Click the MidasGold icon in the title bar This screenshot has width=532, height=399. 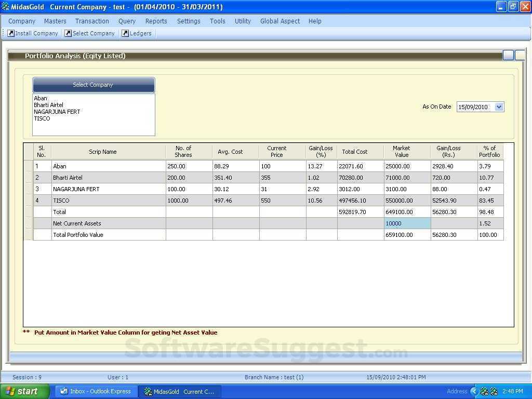[6, 7]
